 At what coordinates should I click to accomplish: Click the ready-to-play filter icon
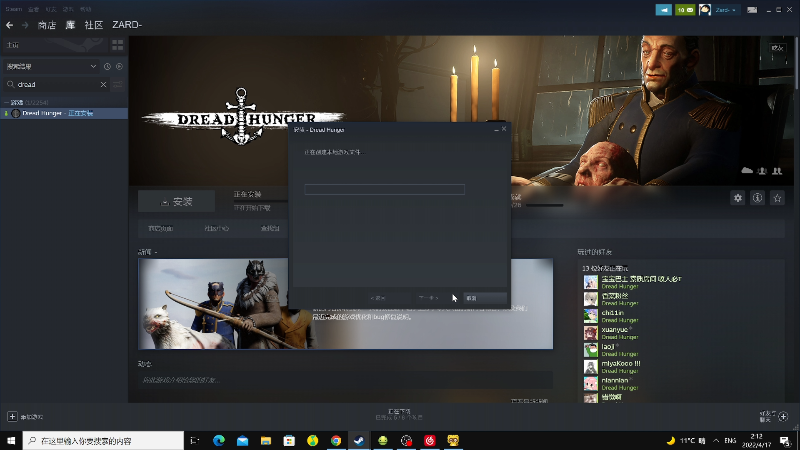click(x=119, y=66)
